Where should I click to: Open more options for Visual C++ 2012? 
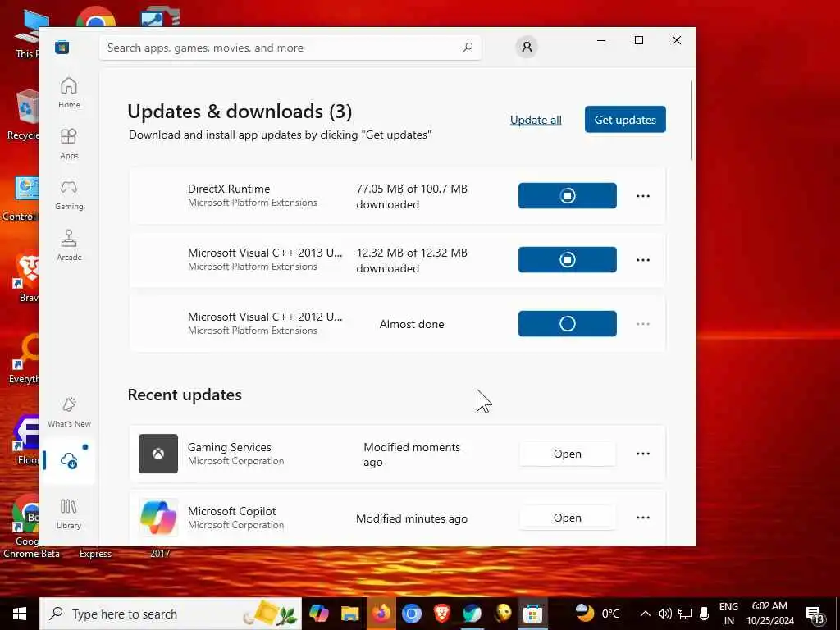[643, 324]
